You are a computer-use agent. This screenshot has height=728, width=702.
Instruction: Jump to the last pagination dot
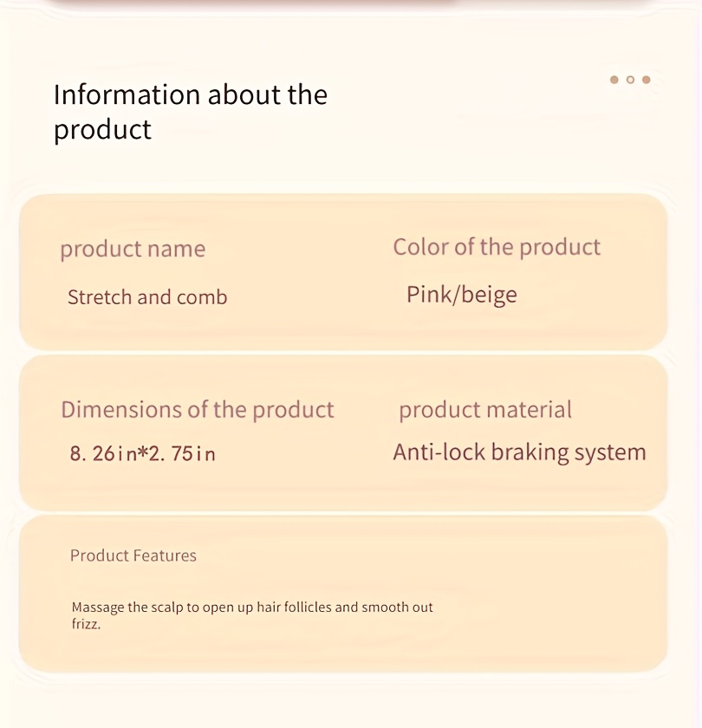tap(646, 80)
